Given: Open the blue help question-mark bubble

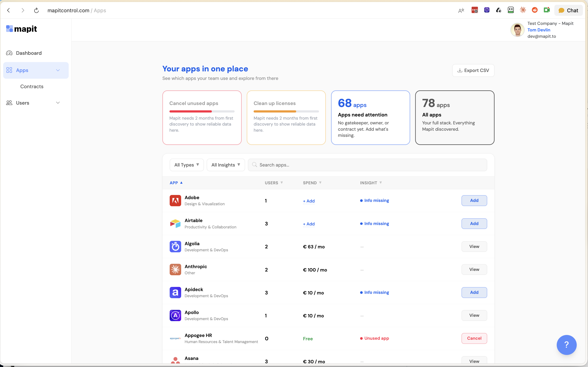Looking at the screenshot, I should click(566, 345).
